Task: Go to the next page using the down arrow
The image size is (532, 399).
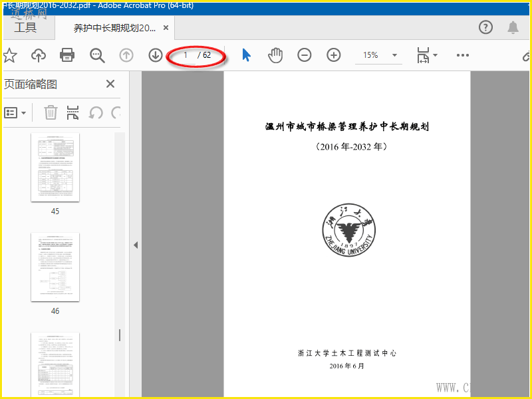Action: click(x=156, y=55)
